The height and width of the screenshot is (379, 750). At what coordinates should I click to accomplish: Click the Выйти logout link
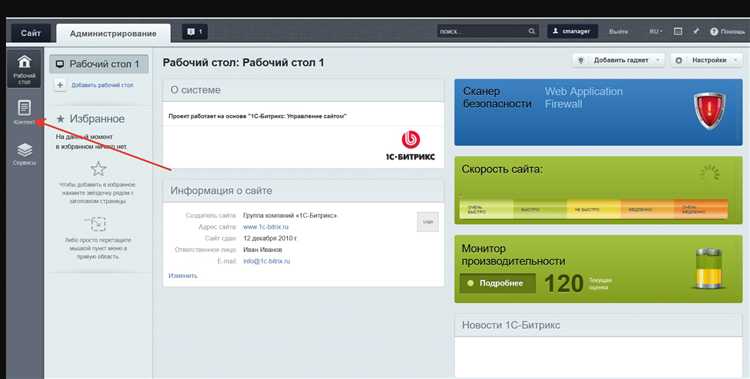coord(618,32)
